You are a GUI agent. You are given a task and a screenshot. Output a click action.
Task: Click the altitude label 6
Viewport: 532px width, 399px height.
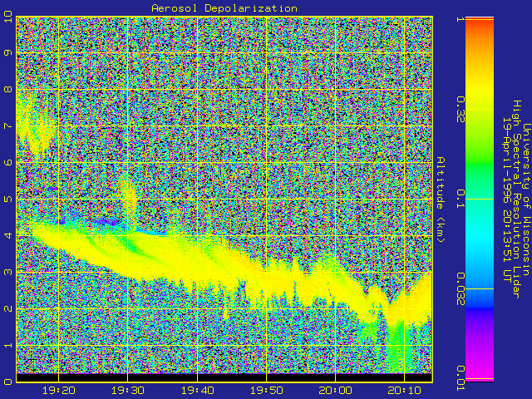[x=7, y=162]
